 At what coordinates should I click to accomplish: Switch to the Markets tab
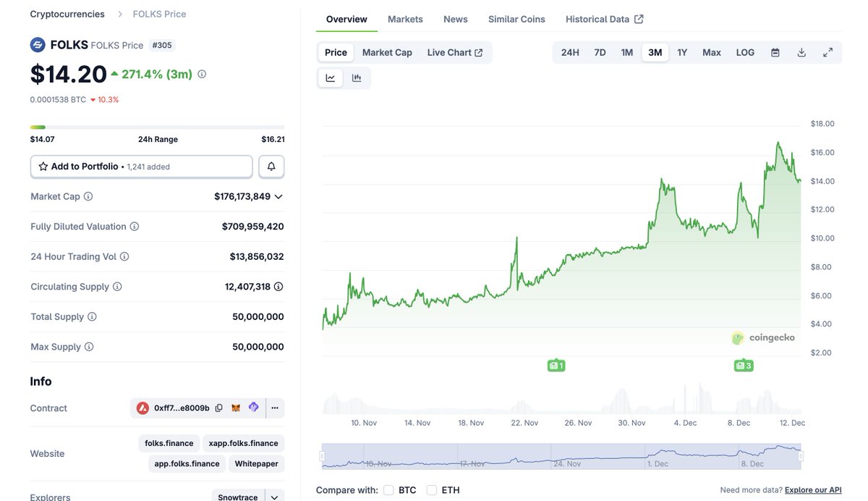(x=405, y=20)
